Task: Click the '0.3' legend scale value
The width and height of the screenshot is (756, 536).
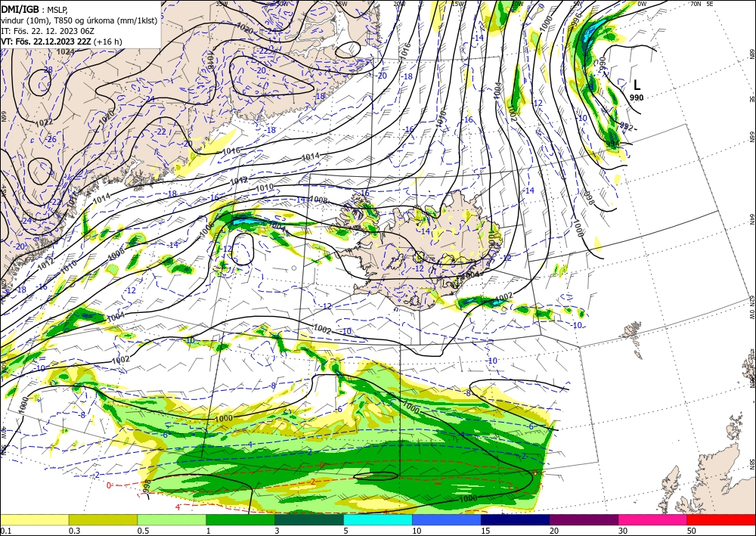Action: tap(74, 531)
